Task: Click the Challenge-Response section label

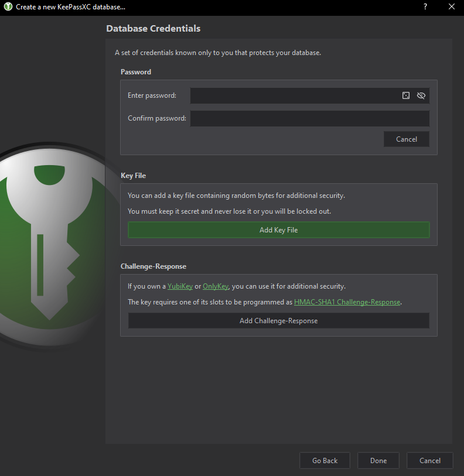Action: coord(153,266)
